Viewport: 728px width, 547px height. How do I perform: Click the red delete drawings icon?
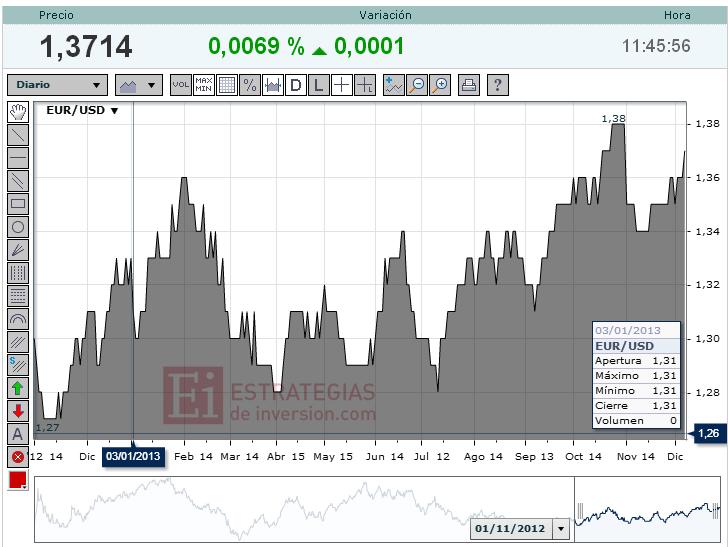tap(17, 457)
